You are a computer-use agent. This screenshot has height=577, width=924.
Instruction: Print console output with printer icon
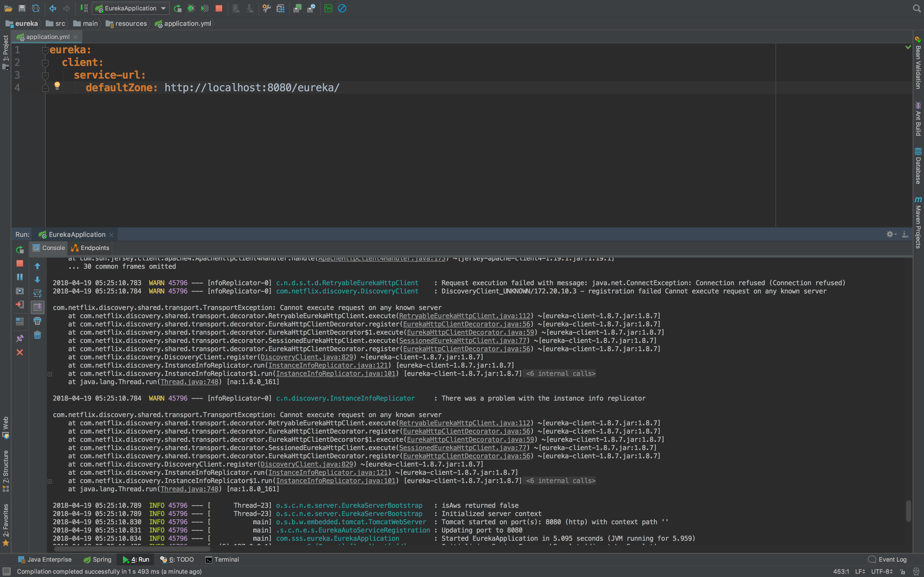pos(37,321)
